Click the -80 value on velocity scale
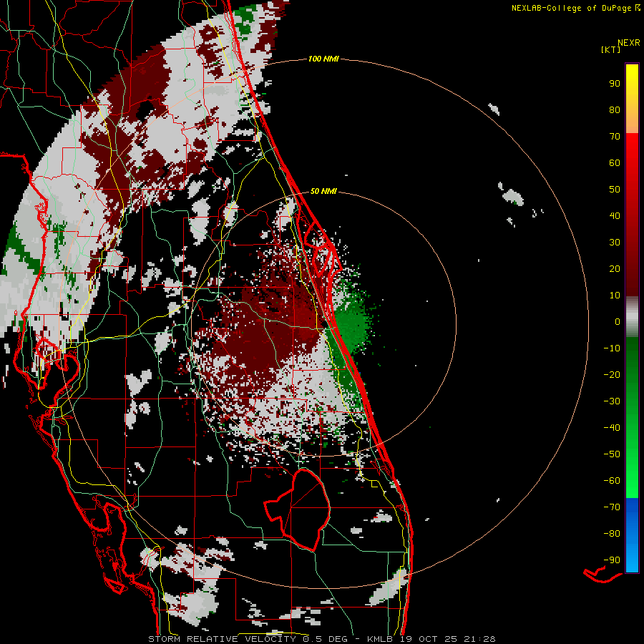This screenshot has height=644, width=644. (612, 534)
